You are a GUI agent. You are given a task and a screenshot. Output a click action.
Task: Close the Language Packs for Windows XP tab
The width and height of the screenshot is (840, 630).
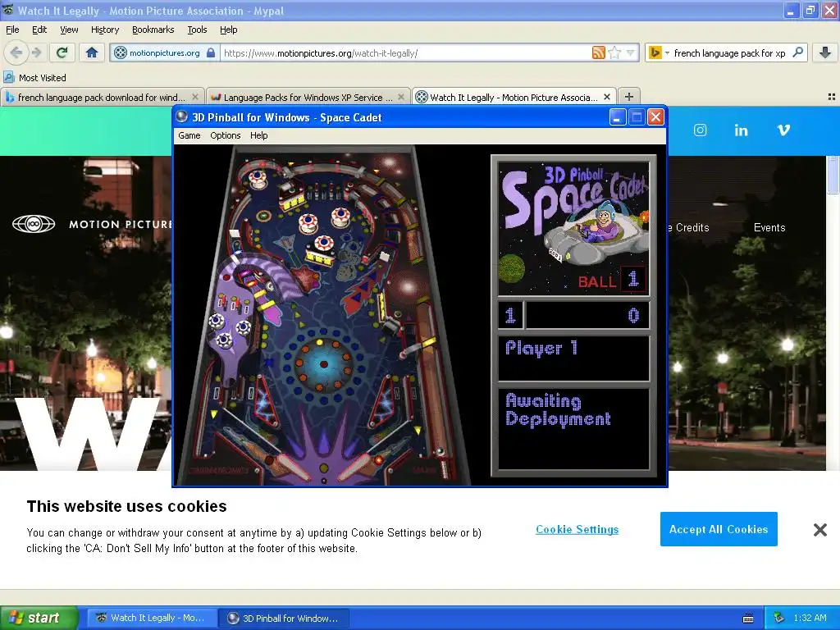400,97
